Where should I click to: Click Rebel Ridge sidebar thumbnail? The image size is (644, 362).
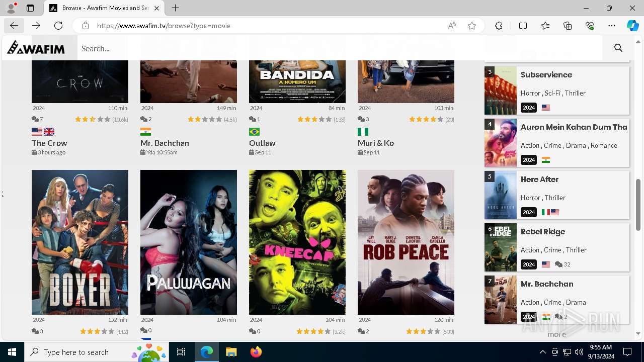coord(501,247)
